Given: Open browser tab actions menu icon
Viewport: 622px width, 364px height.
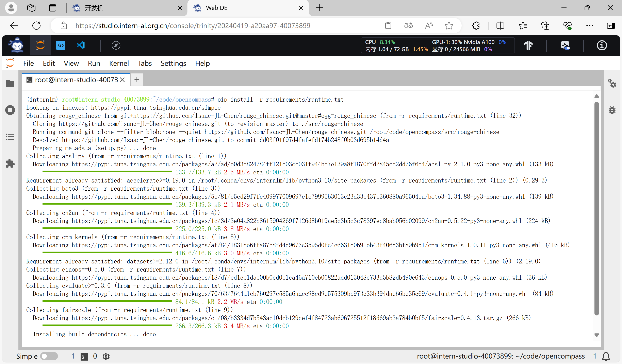Looking at the screenshot, I should tap(53, 8).
